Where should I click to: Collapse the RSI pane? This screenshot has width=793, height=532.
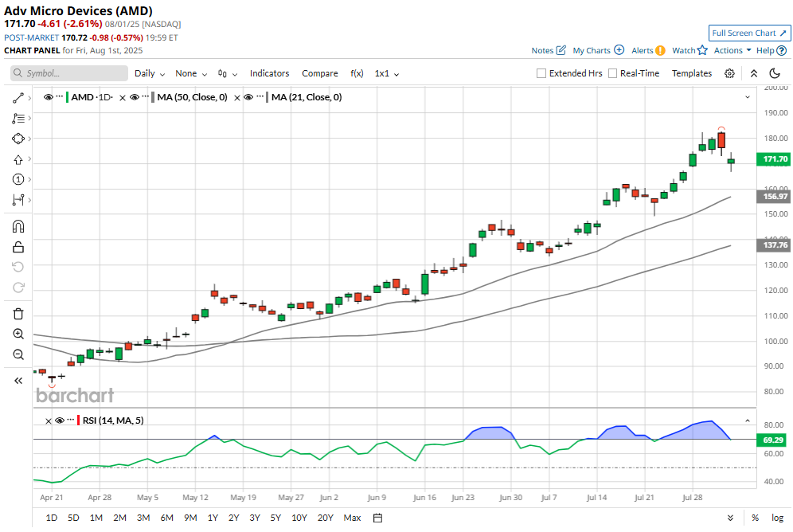click(748, 421)
